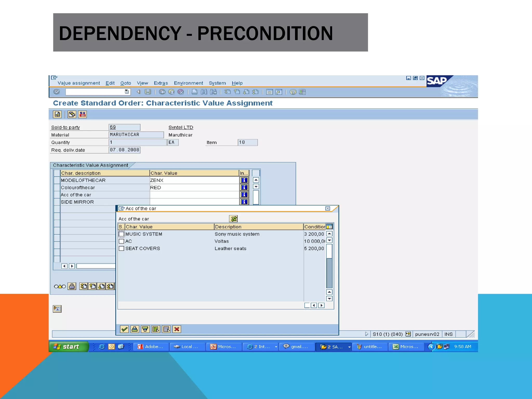532x399 pixels.
Task: Click the glasses display icon below table
Action: [60, 287]
